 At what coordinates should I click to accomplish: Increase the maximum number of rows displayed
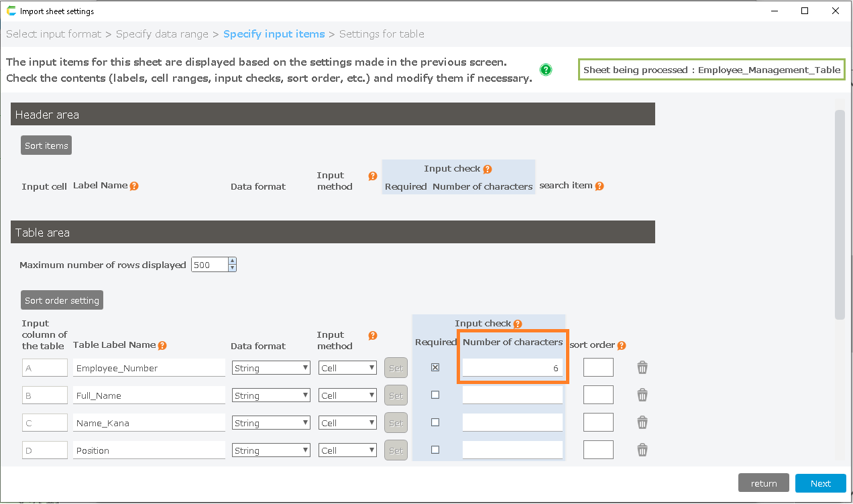coord(232,261)
